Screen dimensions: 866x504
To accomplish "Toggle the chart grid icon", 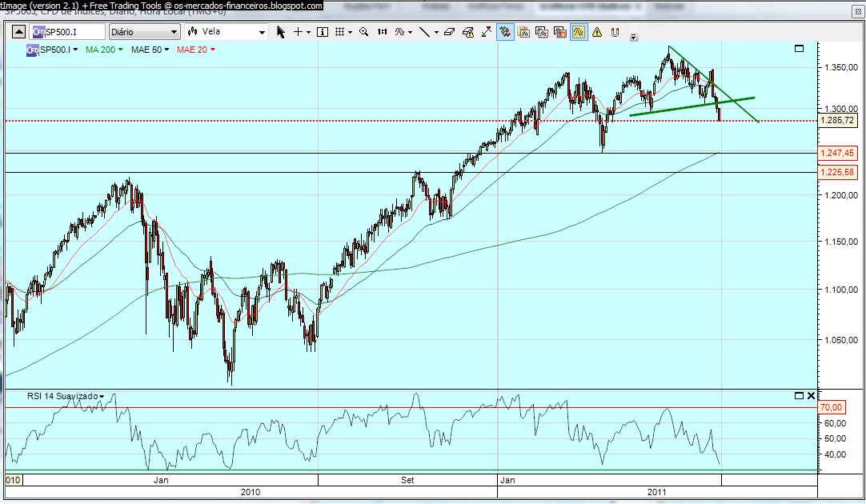I will (339, 32).
